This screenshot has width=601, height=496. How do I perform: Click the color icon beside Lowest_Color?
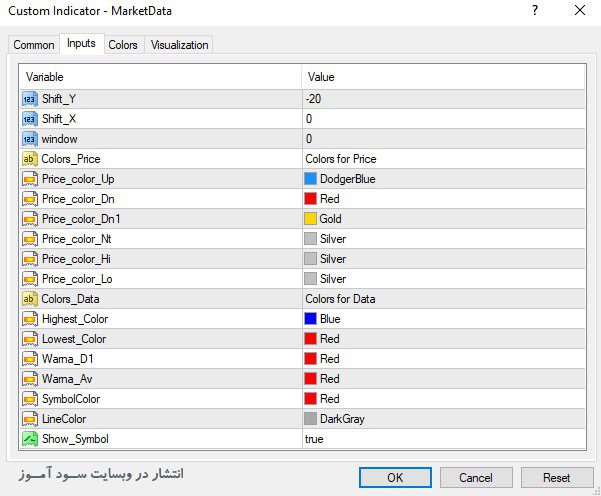(x=30, y=339)
